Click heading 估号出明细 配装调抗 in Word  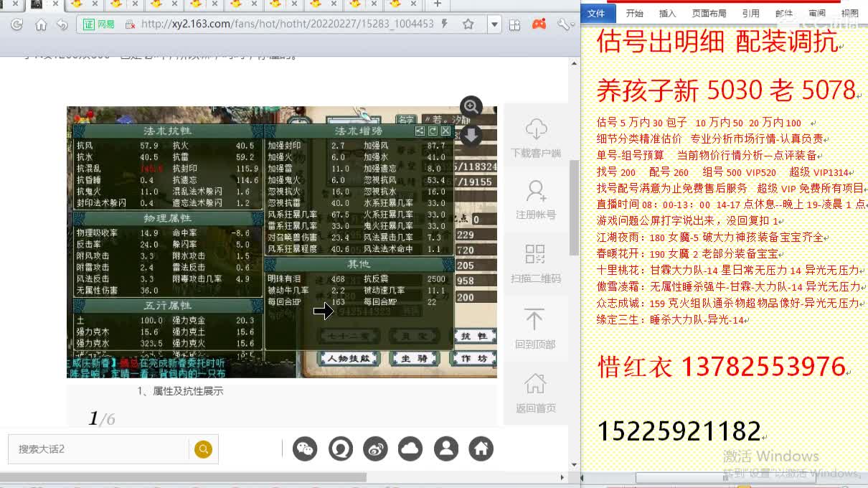tap(717, 42)
